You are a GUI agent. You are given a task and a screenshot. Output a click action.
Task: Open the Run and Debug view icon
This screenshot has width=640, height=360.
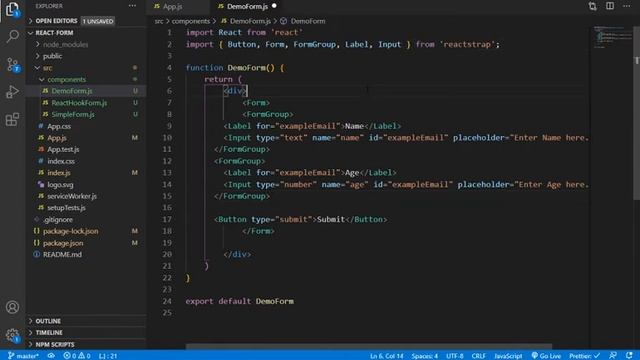pos(12,92)
